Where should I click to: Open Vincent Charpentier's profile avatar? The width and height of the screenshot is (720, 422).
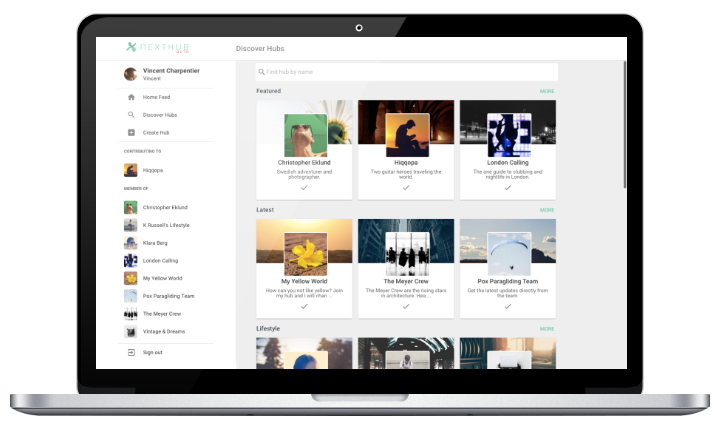click(x=130, y=74)
